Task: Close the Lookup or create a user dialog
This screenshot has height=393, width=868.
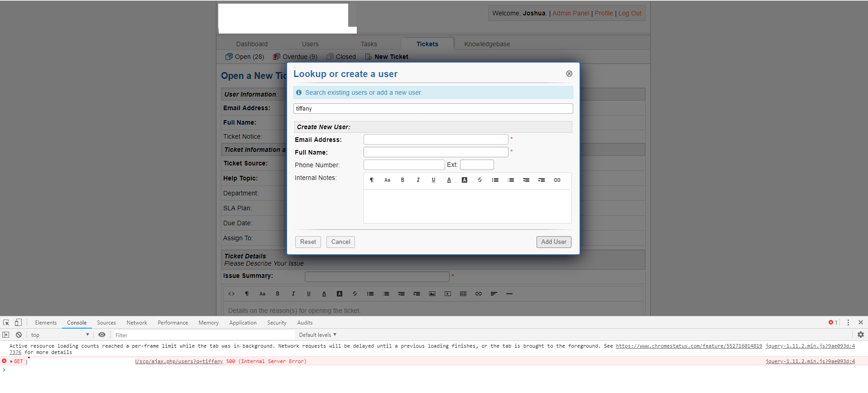Action: [569, 73]
